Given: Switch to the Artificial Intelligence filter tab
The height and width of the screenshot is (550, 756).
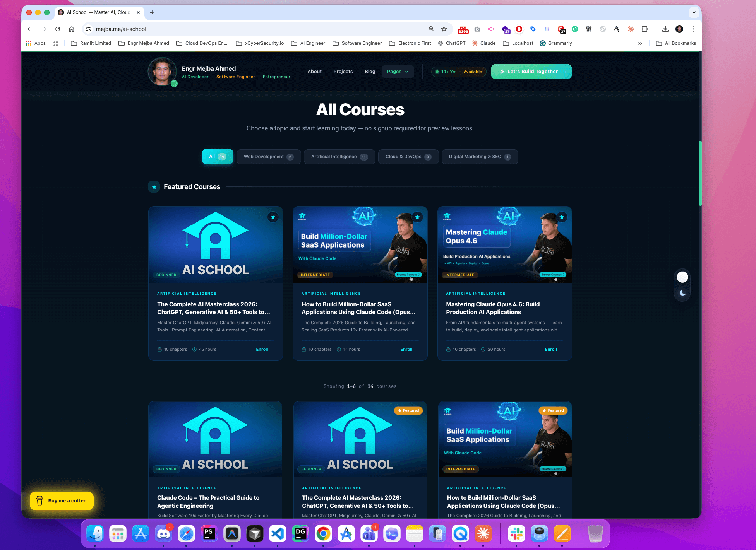Looking at the screenshot, I should [339, 157].
